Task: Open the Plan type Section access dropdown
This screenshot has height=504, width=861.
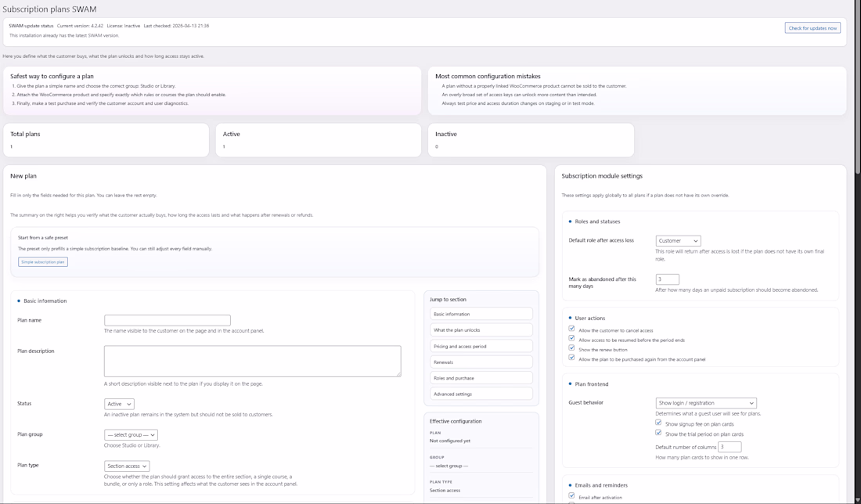Action: click(x=127, y=466)
